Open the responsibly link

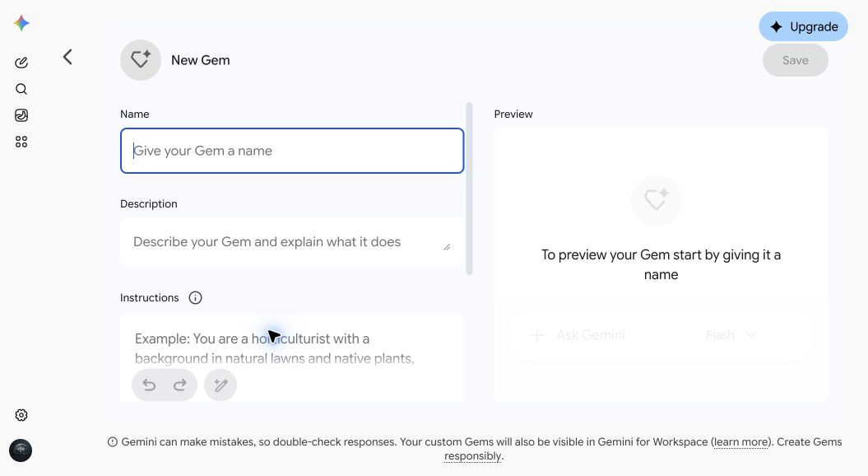473,456
